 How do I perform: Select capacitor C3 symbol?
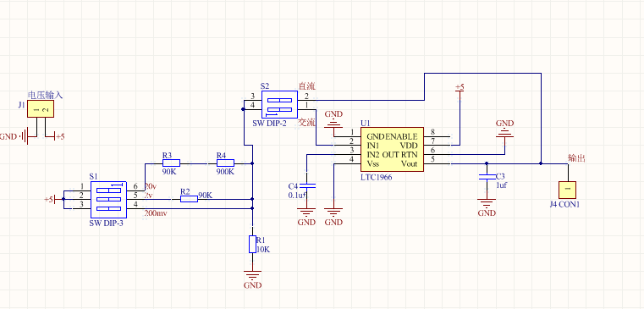click(x=487, y=177)
